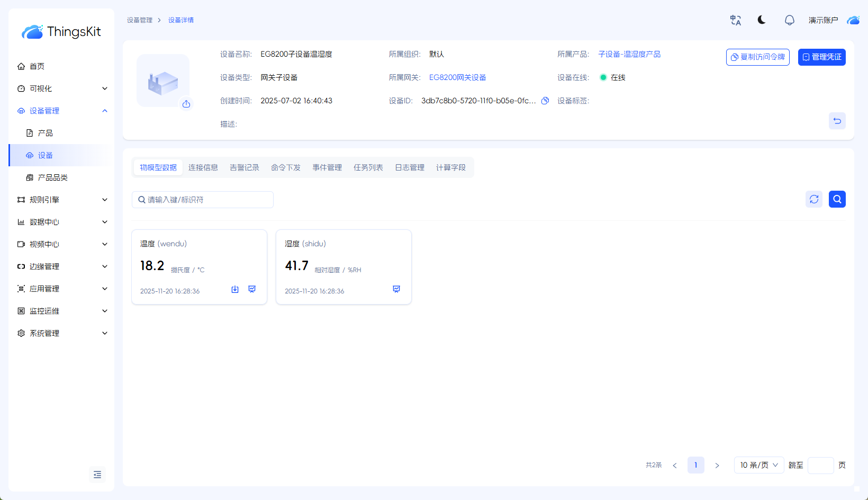Click the 管理凭证 button
Viewport: 868px width, 500px height.
[821, 57]
